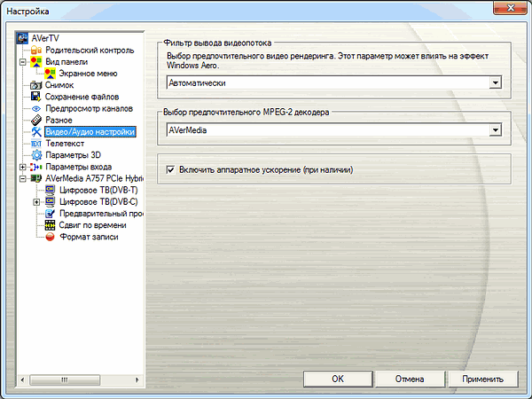
Task: Select Сохранение файлов in the tree
Action: 82,97
